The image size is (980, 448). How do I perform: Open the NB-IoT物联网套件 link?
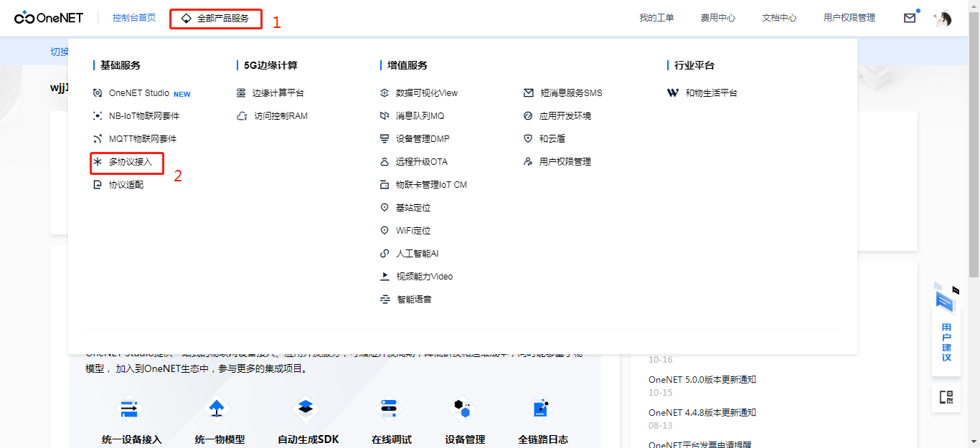point(144,116)
